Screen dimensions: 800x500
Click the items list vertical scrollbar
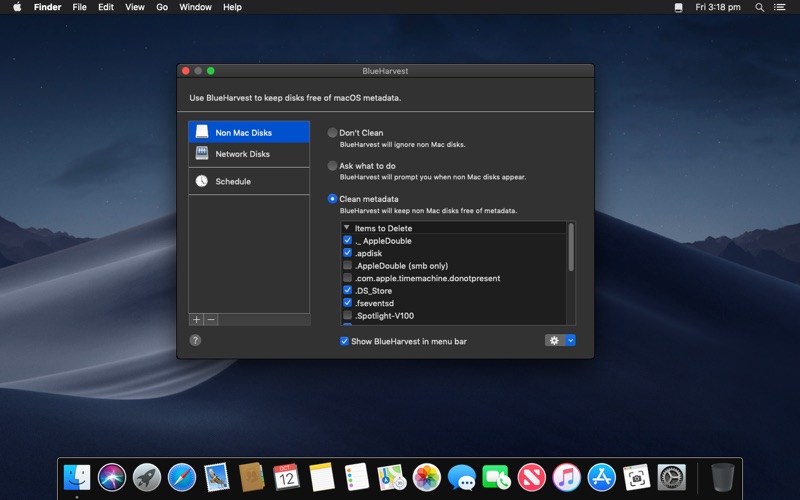tap(571, 248)
